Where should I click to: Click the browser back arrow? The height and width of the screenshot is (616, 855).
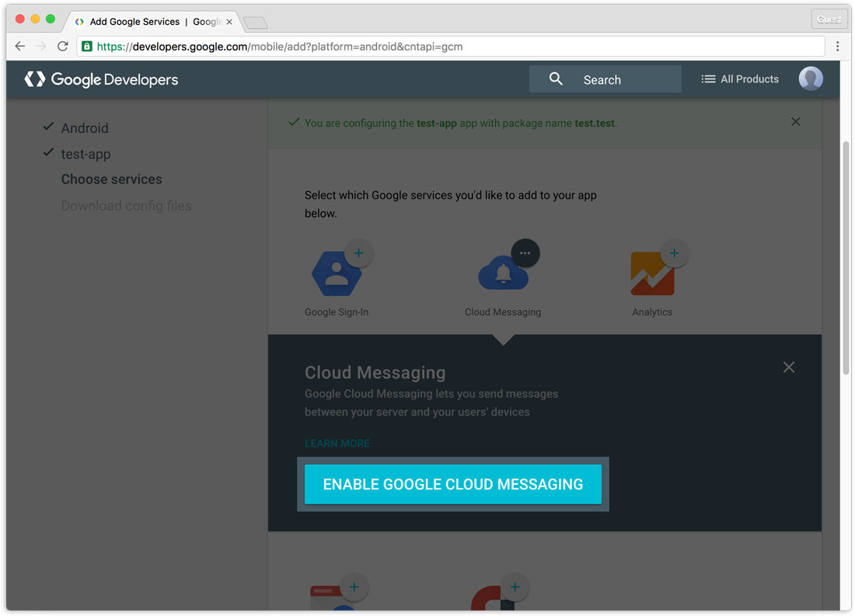point(19,47)
